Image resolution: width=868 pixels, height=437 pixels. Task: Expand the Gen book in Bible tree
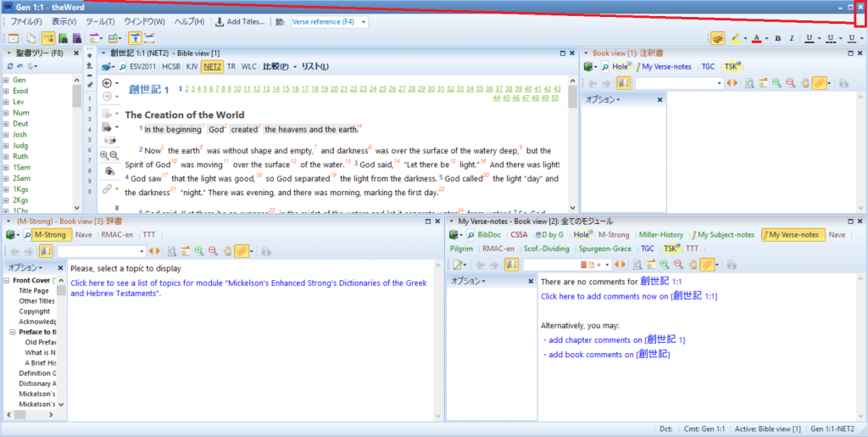[6, 79]
